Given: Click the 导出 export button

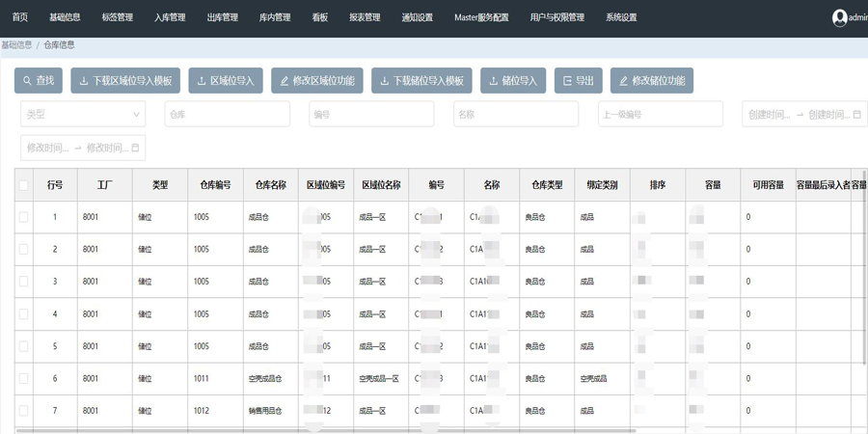Looking at the screenshot, I should click(x=579, y=81).
